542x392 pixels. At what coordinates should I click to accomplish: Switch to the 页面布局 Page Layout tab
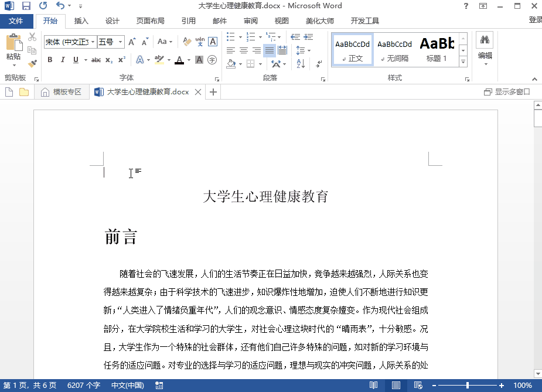[151, 21]
